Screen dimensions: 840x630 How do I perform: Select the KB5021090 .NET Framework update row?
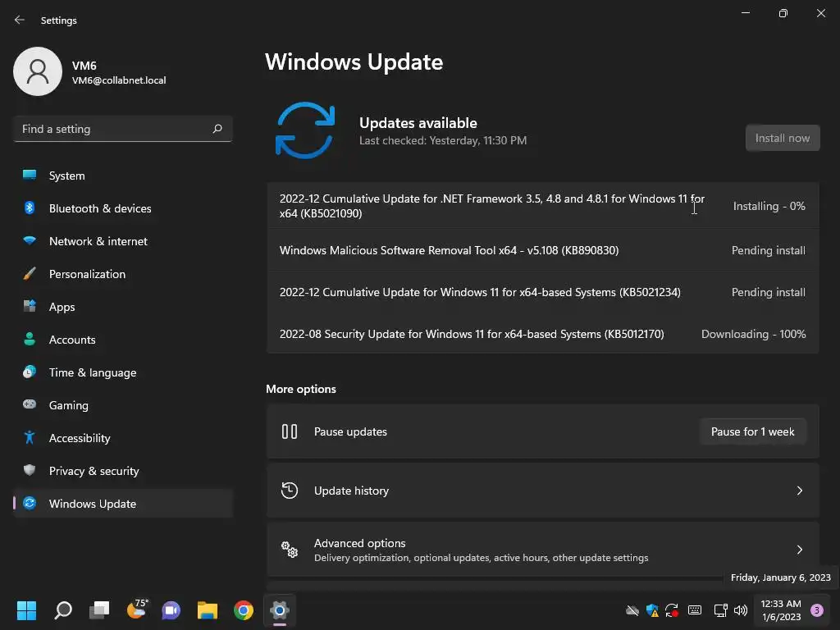pos(543,206)
